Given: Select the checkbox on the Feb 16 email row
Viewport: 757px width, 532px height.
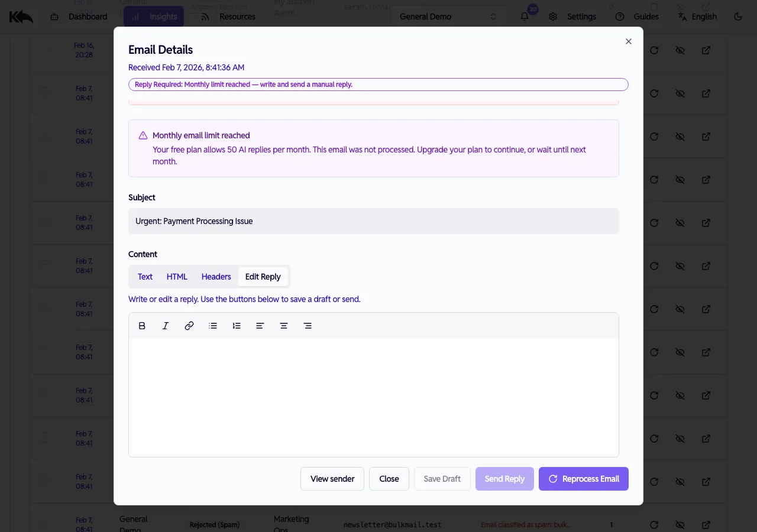Looking at the screenshot, I should [43, 50].
